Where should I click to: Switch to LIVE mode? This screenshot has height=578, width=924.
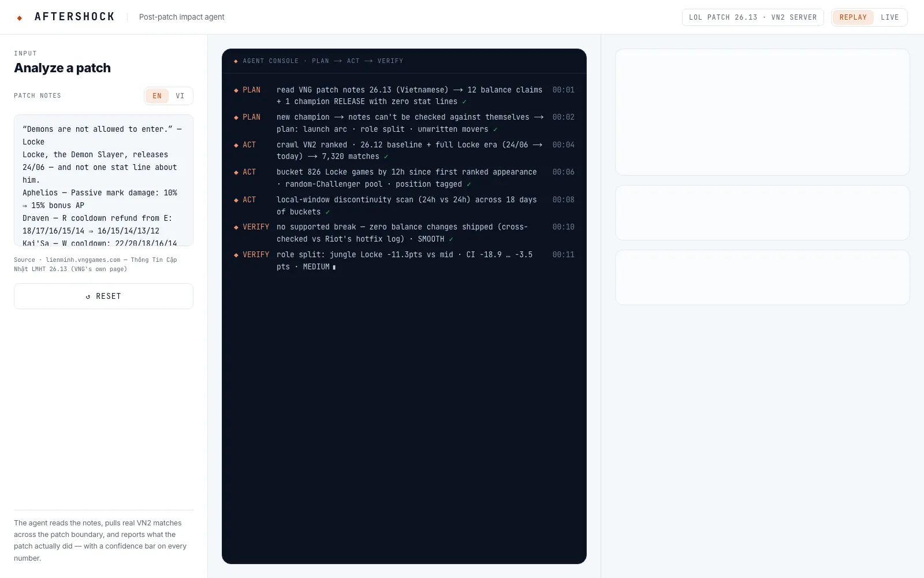(889, 17)
